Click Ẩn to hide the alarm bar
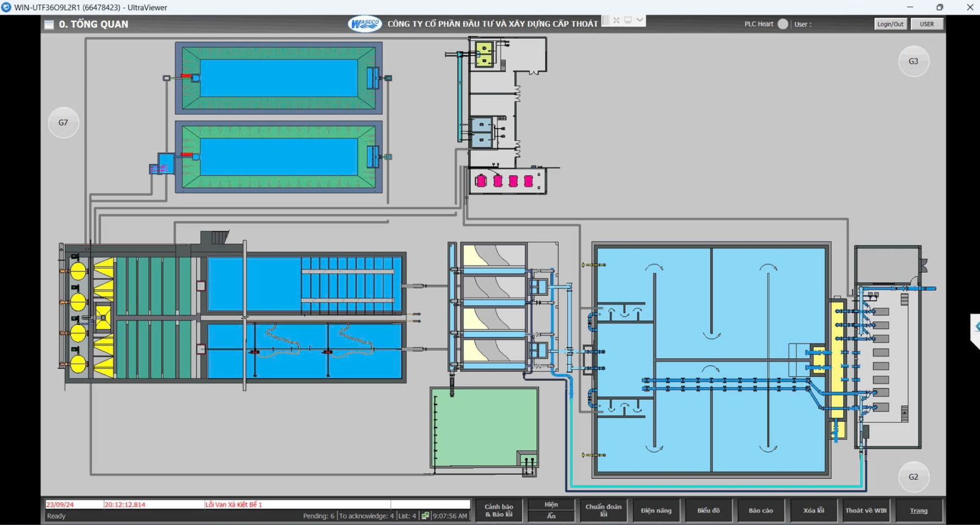Viewport: 980px width, 525px height. click(551, 516)
